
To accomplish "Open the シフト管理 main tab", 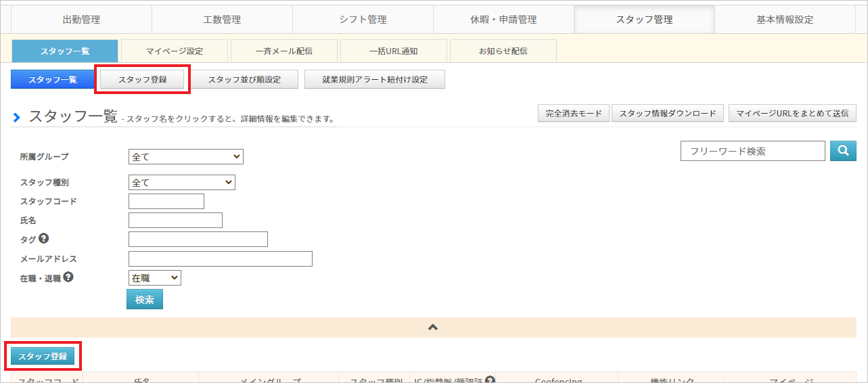I will click(x=363, y=20).
